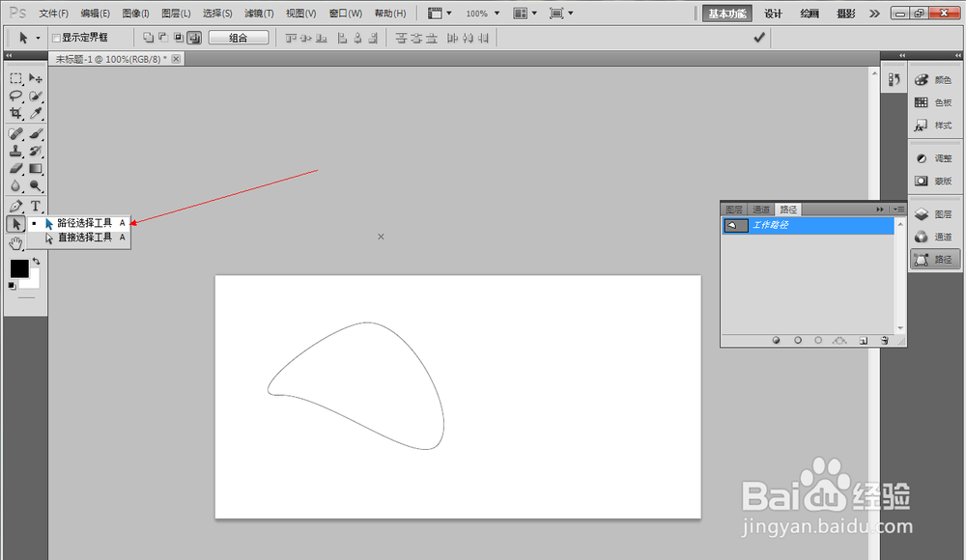Choose 直接选择工具 from flyout
The height and width of the screenshot is (560, 966).
(79, 238)
